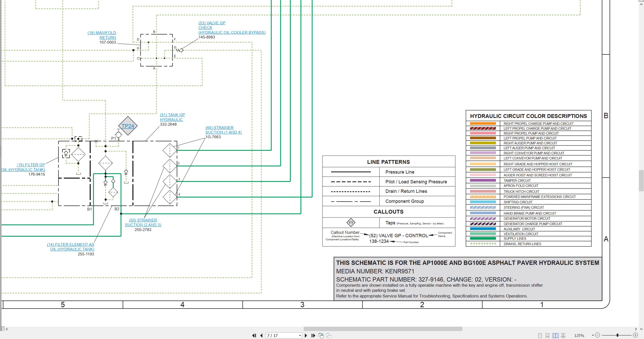Click the horizontal scrollbar thumb
Viewport: 644px width, 339px height.
click(383, 329)
